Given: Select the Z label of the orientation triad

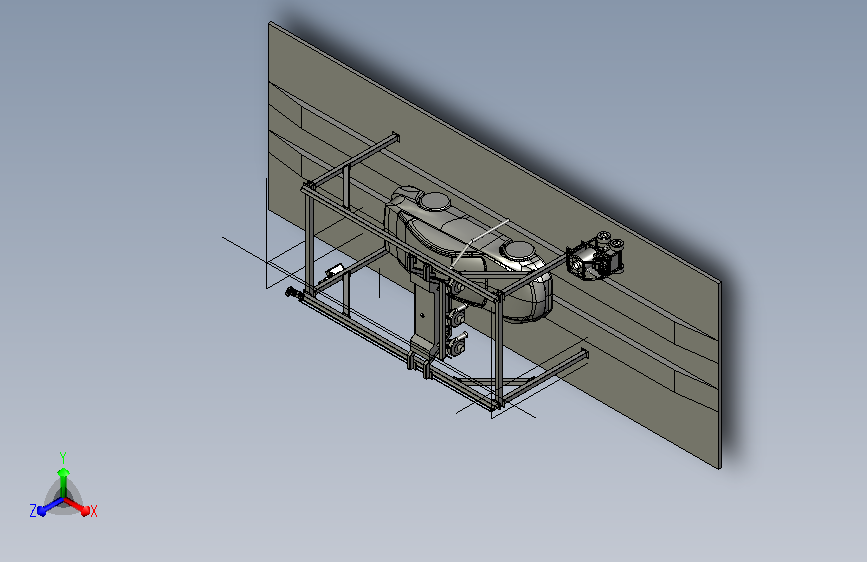Looking at the screenshot, I should point(33,511).
